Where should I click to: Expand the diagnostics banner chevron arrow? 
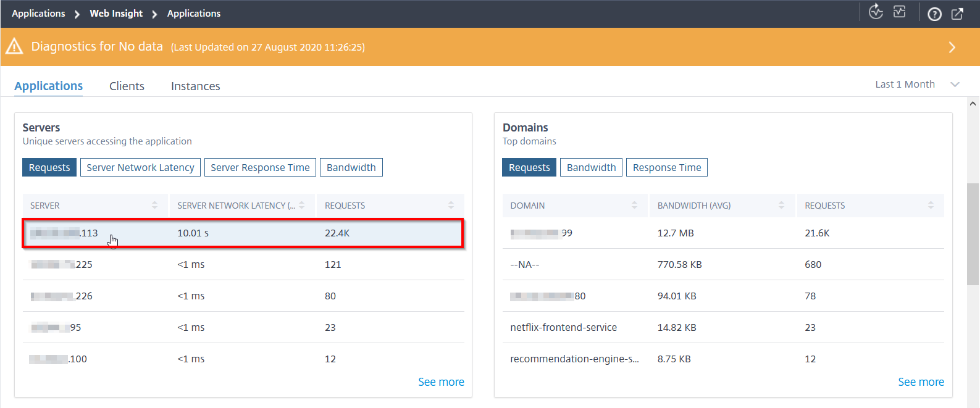pyautogui.click(x=952, y=47)
